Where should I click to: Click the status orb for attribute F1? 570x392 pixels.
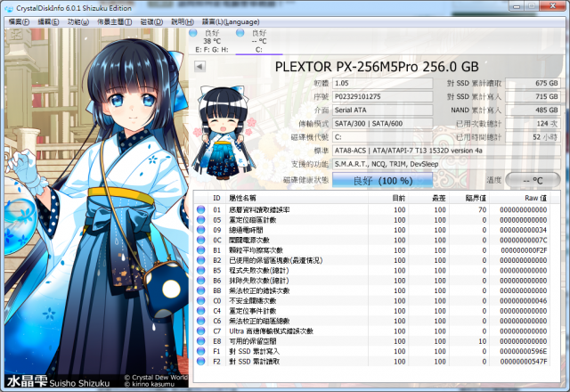[x=200, y=351]
